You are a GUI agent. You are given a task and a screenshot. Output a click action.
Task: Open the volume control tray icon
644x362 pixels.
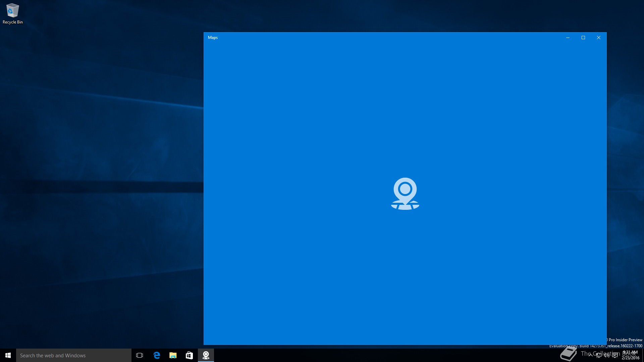click(x=606, y=355)
